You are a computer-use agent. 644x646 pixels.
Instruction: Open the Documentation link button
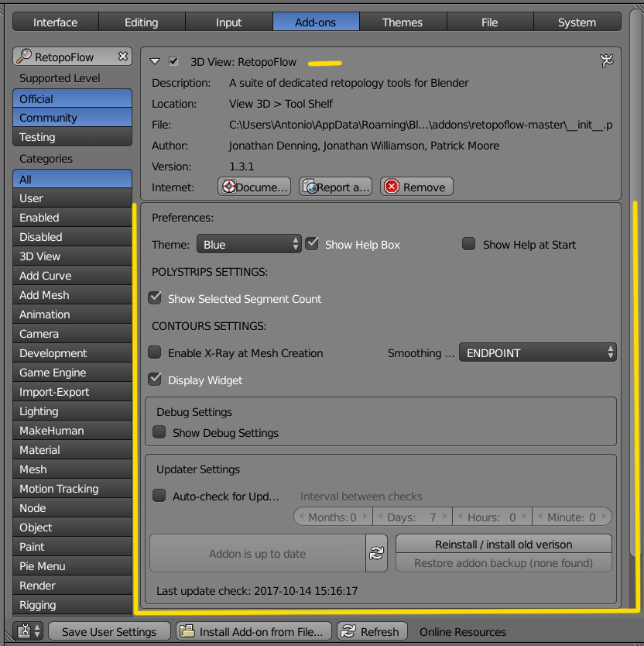(x=254, y=187)
